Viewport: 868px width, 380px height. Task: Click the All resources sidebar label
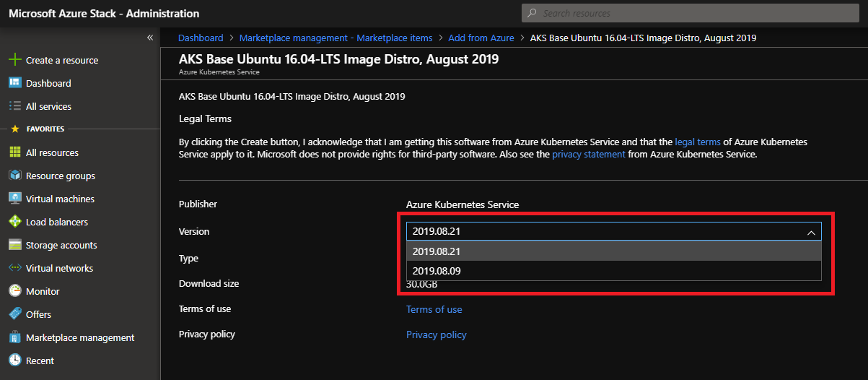52,152
